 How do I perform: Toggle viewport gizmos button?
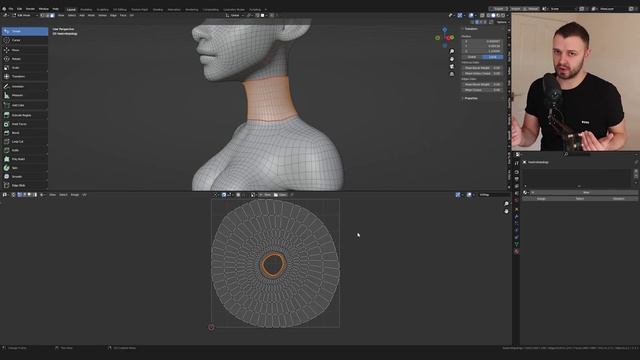point(460,16)
